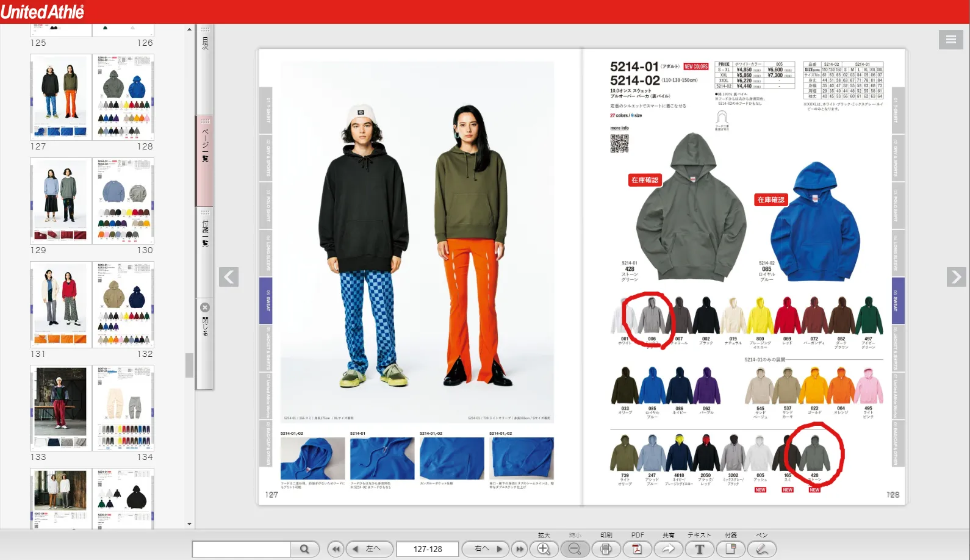Click the 左へ page-left button
This screenshot has width=970, height=560.
[370, 549]
